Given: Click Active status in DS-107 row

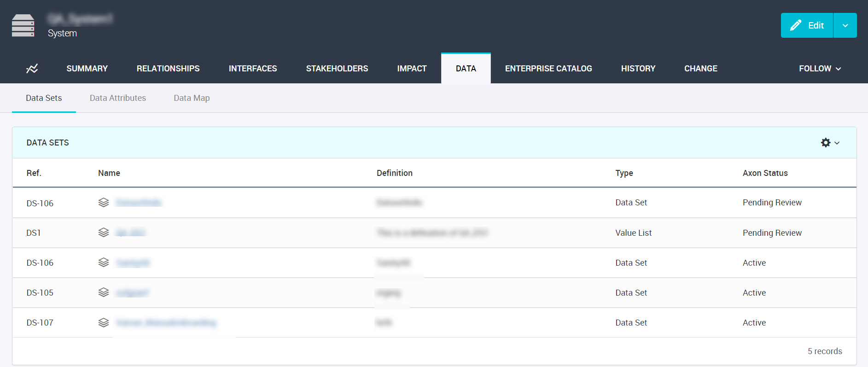Looking at the screenshot, I should (x=754, y=323).
